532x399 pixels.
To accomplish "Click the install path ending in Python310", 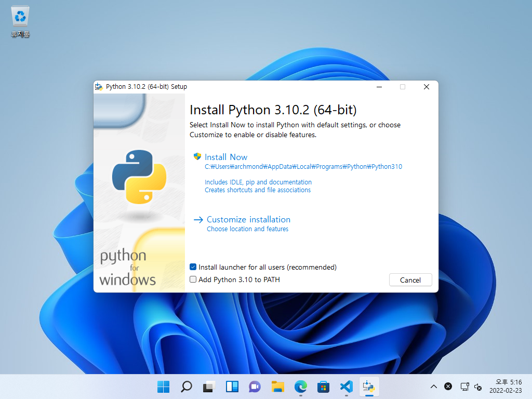I will (303, 167).
